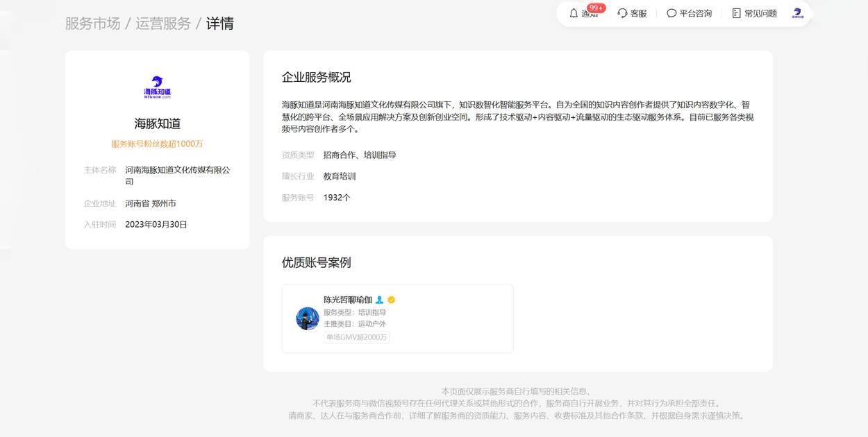Open 平台咨询 in the top bar
The width and height of the screenshot is (868, 437).
(x=696, y=13)
